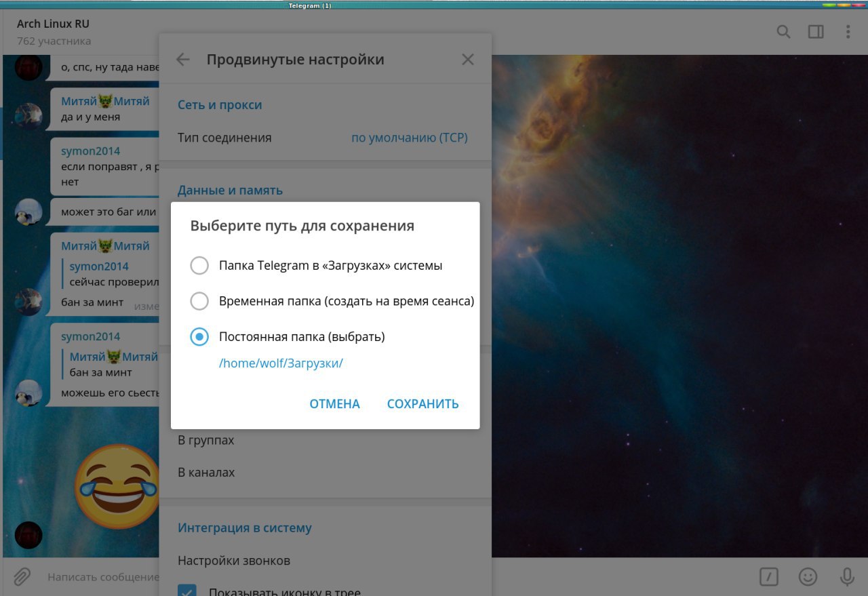
Task: Open the Тип соединения setting row
Action: tap(325, 138)
